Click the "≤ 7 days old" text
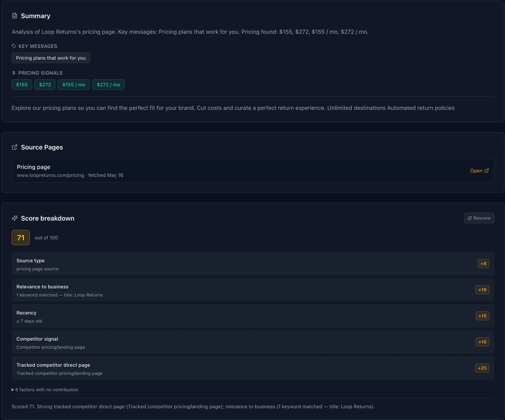Image resolution: width=505 pixels, height=420 pixels. coord(29,321)
